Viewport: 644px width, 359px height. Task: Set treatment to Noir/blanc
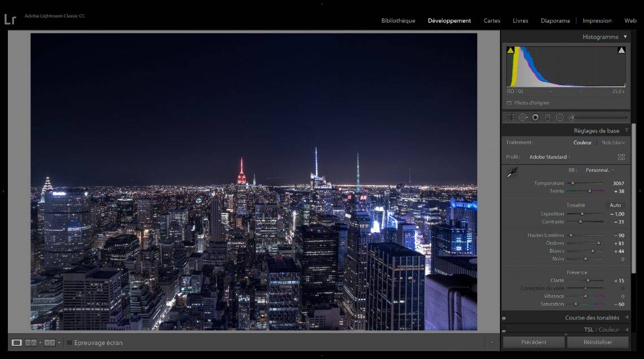pos(613,143)
